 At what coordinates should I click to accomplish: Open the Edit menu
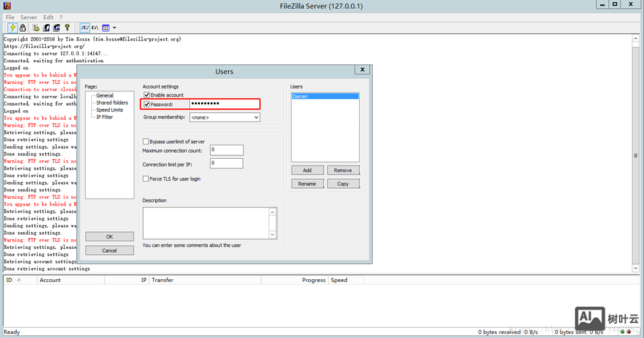[x=49, y=17]
